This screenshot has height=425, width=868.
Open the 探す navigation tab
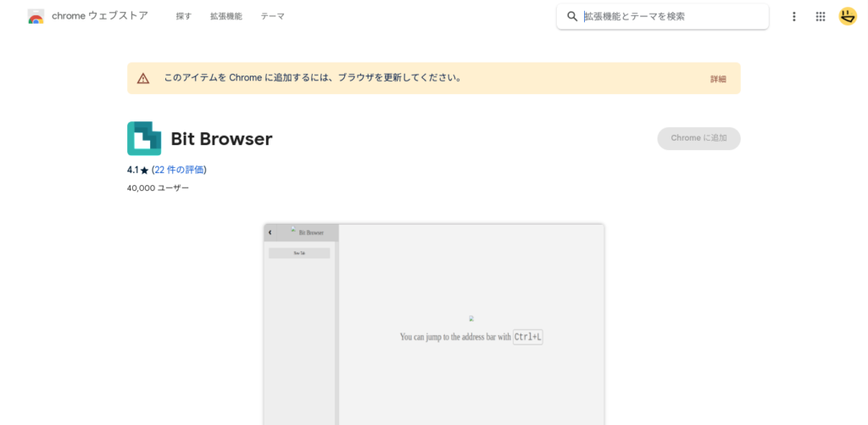(184, 16)
